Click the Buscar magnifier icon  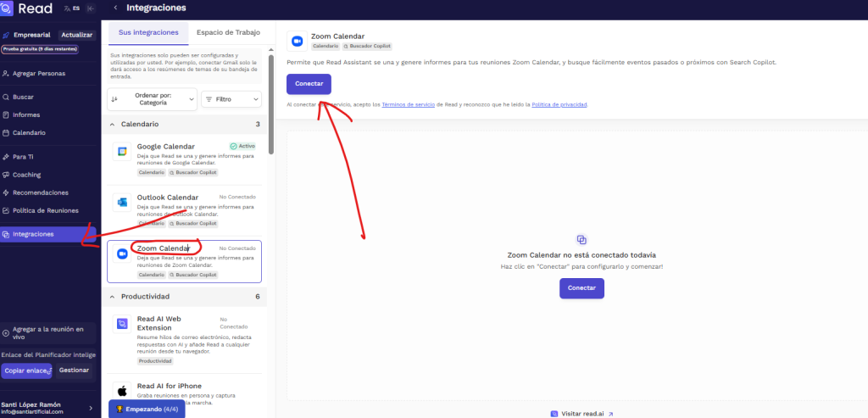pos(6,97)
